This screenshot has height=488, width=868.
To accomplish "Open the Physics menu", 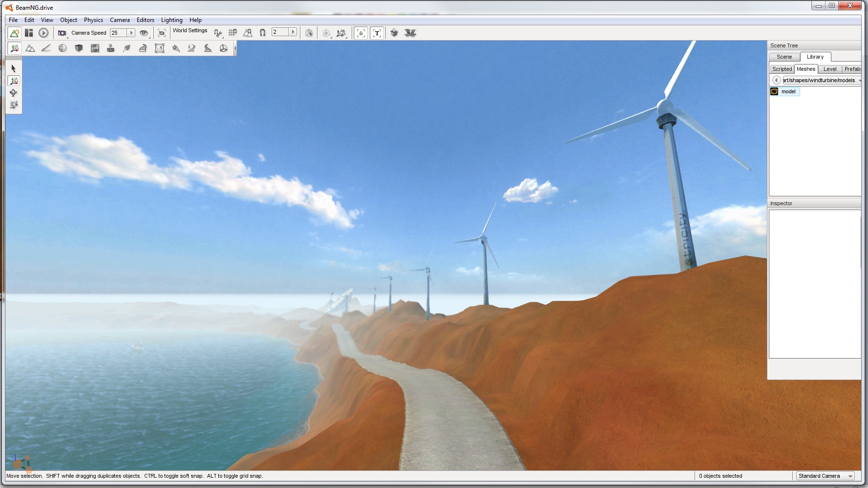I will (x=93, y=20).
